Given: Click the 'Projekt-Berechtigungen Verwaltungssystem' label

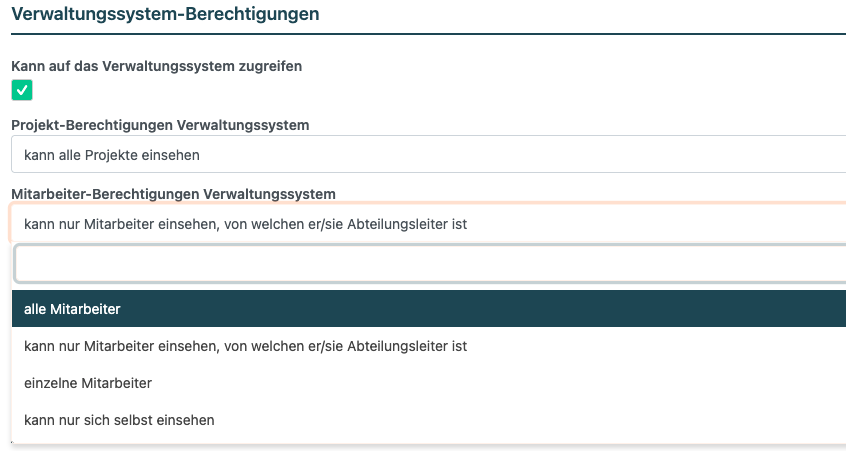Looking at the screenshot, I should [x=160, y=125].
